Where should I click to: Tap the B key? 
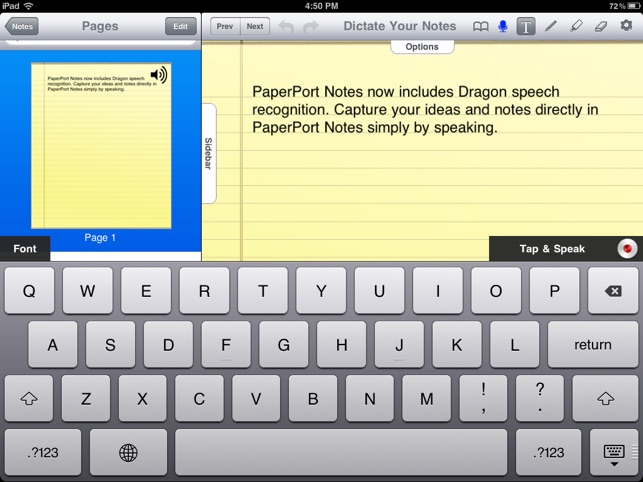[x=313, y=398]
